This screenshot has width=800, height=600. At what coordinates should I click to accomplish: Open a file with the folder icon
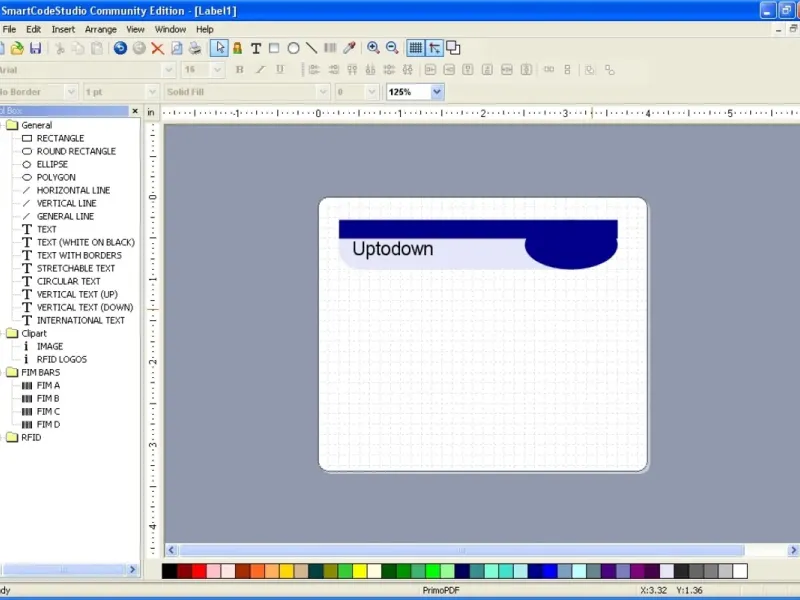coord(17,48)
